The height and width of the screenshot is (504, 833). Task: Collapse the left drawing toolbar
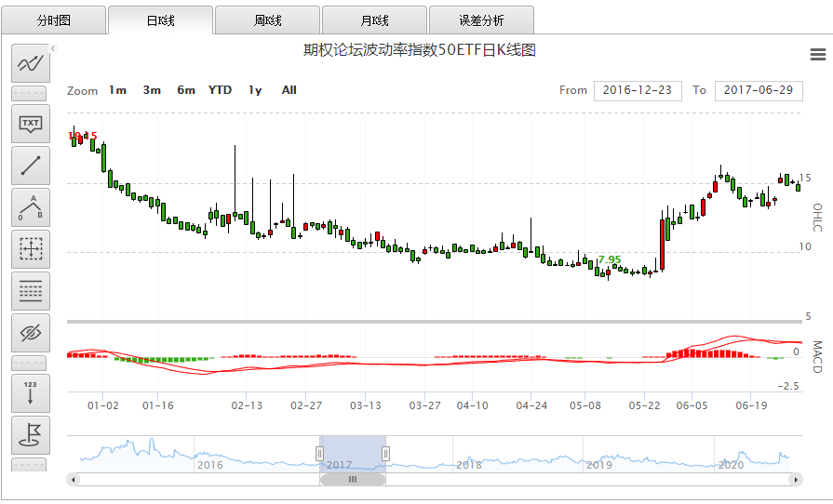click(x=54, y=48)
